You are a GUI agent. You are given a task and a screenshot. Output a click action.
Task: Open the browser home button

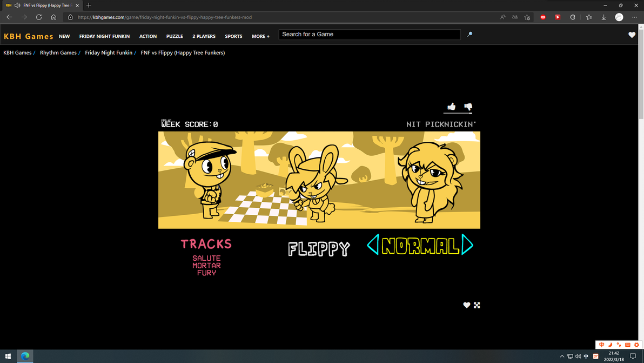pyautogui.click(x=53, y=17)
